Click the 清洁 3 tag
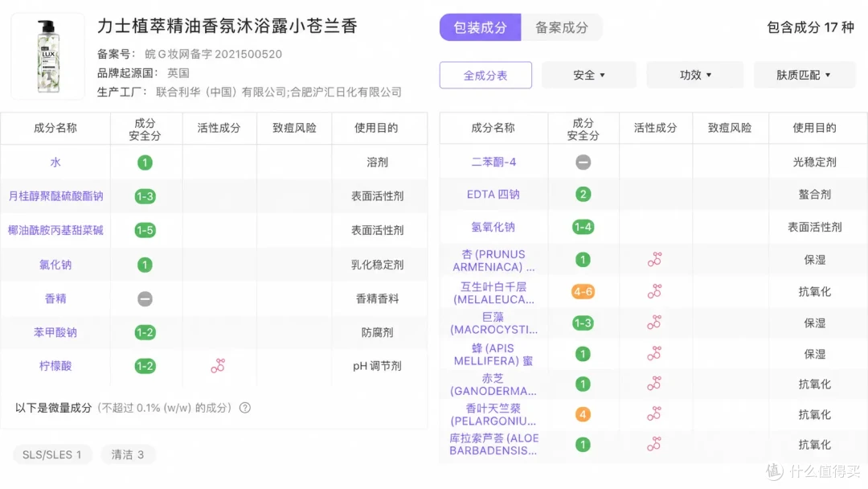The image size is (868, 489). pyautogui.click(x=128, y=454)
